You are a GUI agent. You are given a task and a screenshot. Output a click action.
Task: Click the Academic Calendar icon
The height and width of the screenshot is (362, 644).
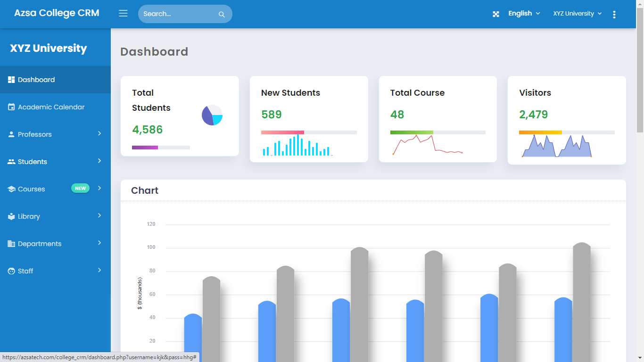11,107
